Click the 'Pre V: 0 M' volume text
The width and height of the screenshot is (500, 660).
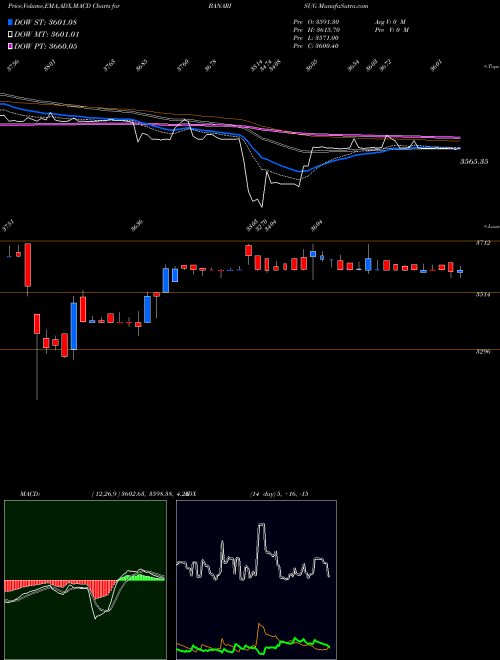coord(393,30)
